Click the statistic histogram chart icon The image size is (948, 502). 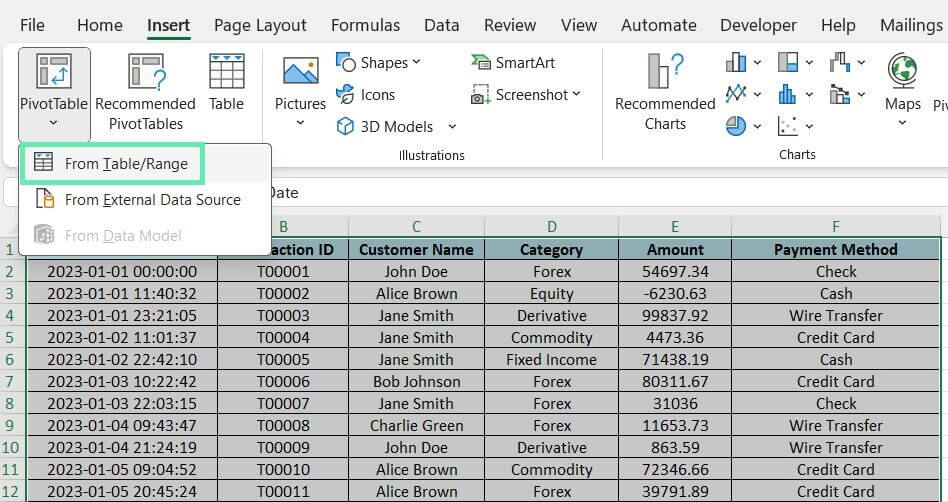[x=788, y=94]
